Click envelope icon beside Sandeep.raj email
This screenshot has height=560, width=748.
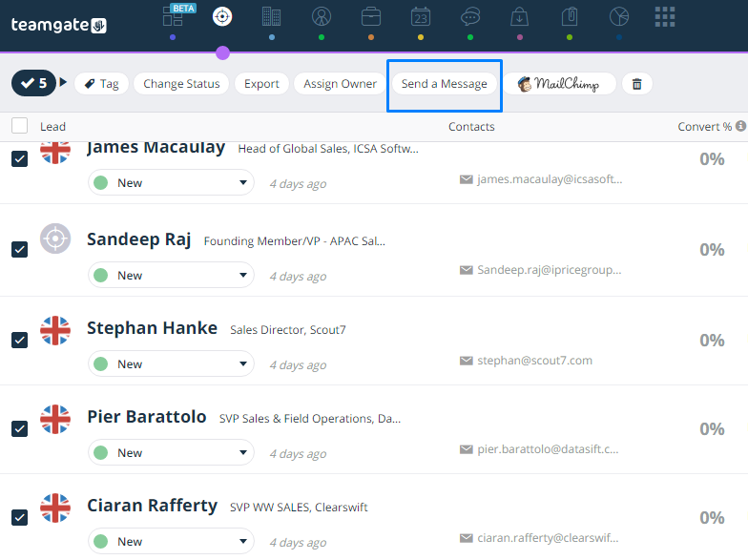[466, 270]
